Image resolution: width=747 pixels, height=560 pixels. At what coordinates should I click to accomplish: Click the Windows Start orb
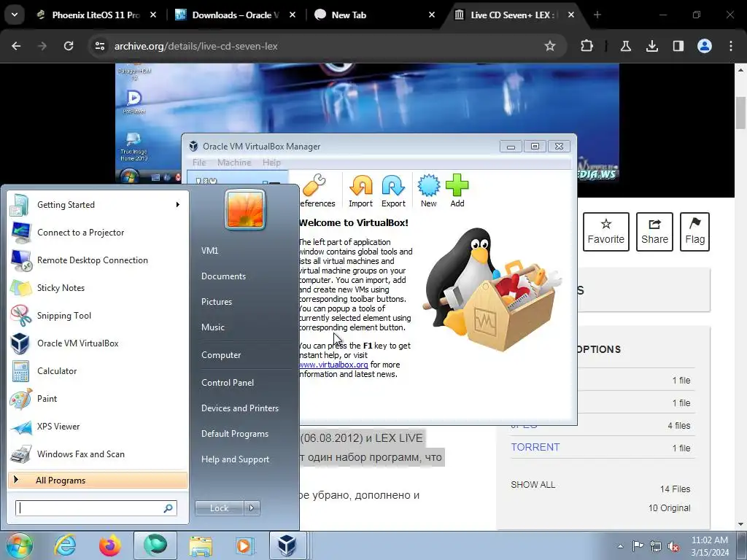pos(20,545)
